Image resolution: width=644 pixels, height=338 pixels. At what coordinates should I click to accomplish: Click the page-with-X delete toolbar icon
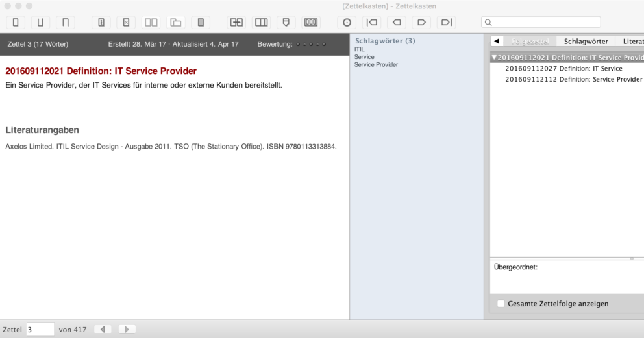126,22
